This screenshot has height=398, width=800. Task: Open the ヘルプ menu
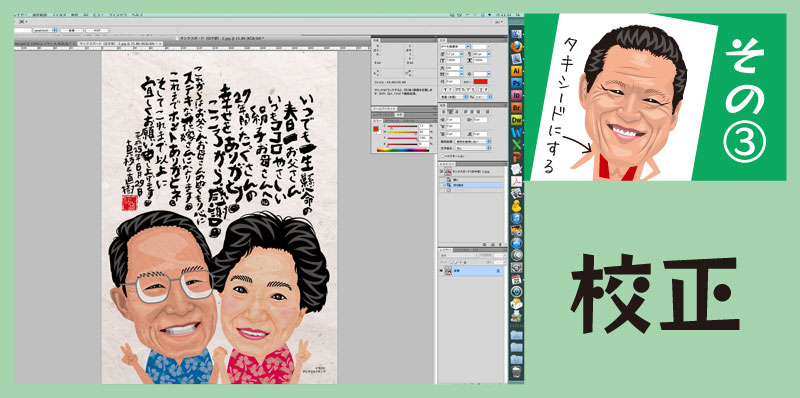[x=137, y=15]
